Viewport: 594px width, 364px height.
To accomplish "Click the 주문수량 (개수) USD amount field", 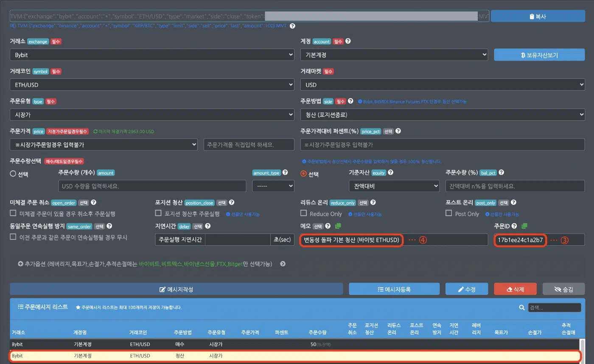I will (152, 186).
